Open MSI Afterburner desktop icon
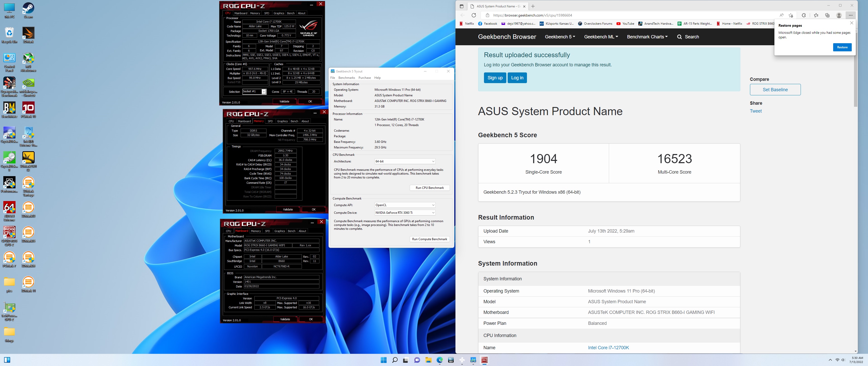The image size is (868, 366). click(x=28, y=62)
